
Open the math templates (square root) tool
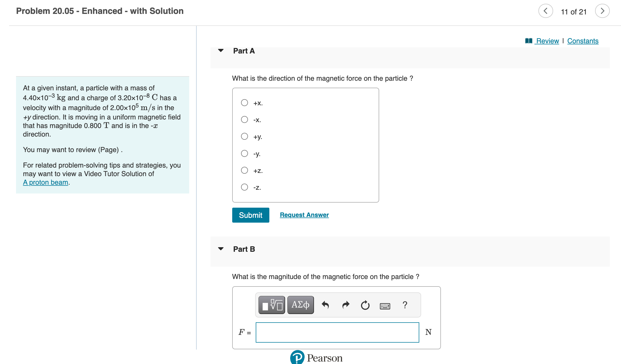point(271,305)
